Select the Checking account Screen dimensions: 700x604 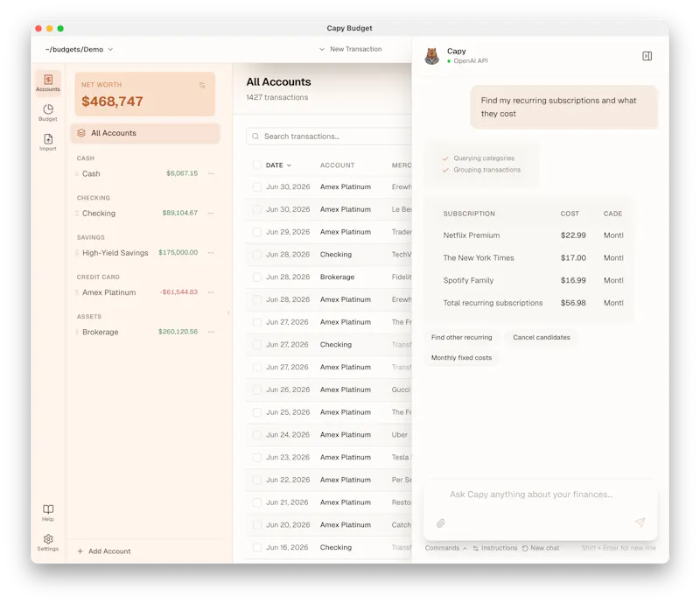pos(99,213)
